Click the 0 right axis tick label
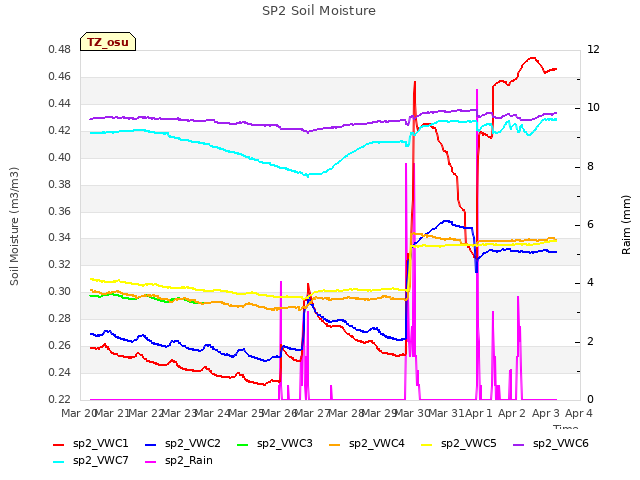Screen dimensions: 640x480 coord(590,399)
